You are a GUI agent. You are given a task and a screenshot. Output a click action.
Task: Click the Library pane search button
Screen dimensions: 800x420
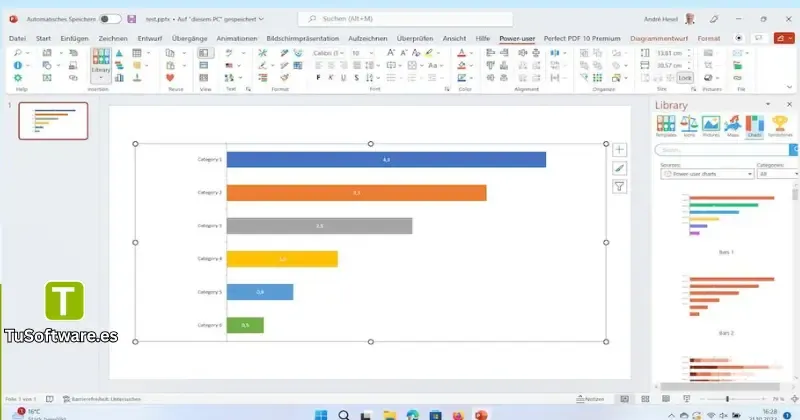tap(794, 150)
